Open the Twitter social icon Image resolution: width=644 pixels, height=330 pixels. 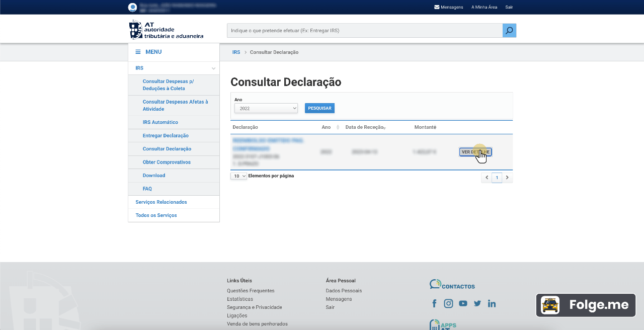click(x=477, y=303)
